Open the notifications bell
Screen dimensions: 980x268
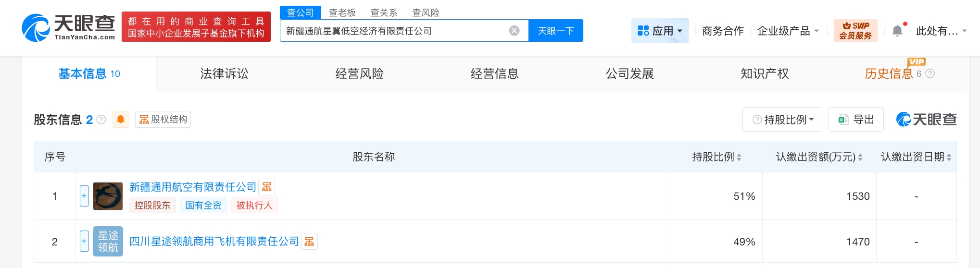[x=897, y=31]
